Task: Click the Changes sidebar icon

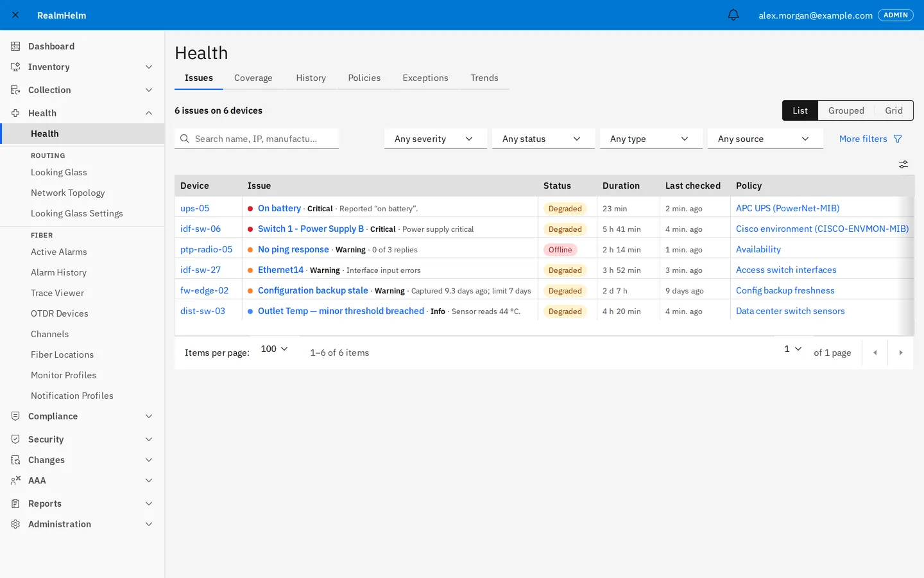Action: click(x=15, y=460)
